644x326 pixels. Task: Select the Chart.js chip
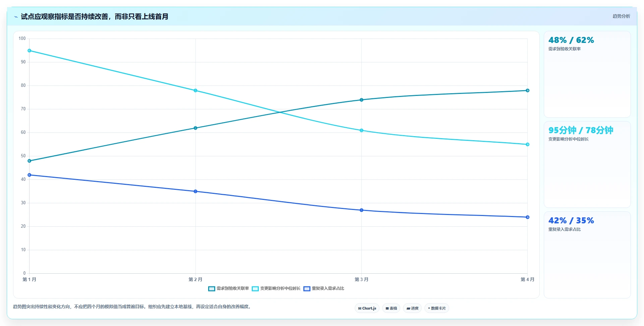367,308
